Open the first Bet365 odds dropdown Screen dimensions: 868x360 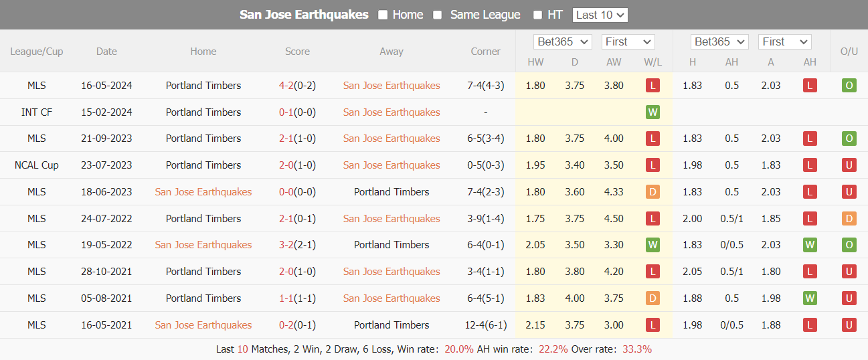click(563, 41)
